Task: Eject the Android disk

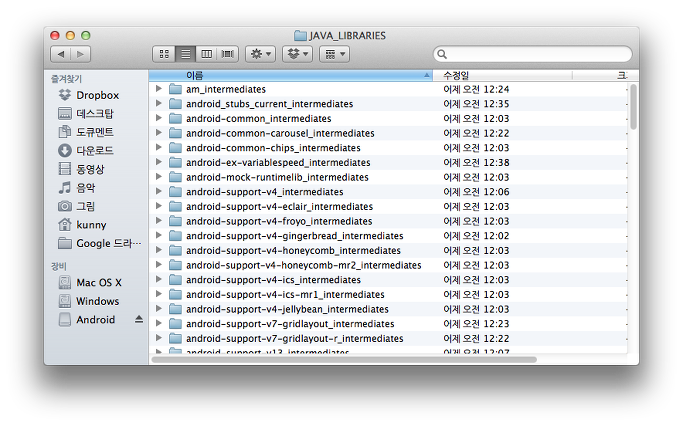Action: 139,319
